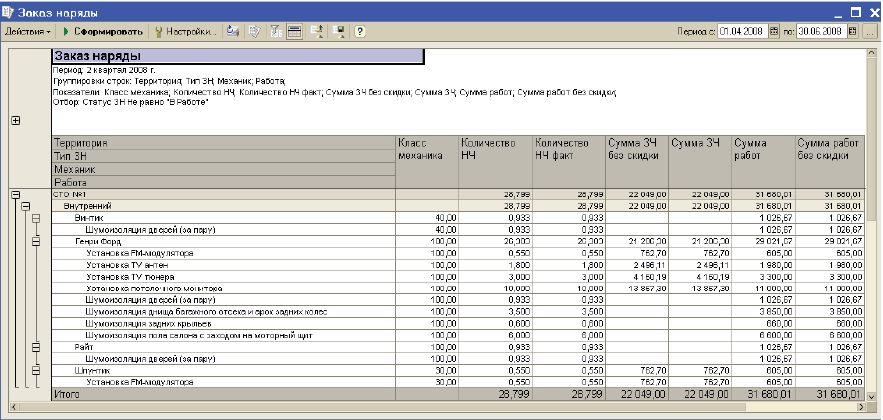Screen dimensions: 883x420
Task: Open calendar picker for end date 30.06.2008
Action: coord(854,32)
